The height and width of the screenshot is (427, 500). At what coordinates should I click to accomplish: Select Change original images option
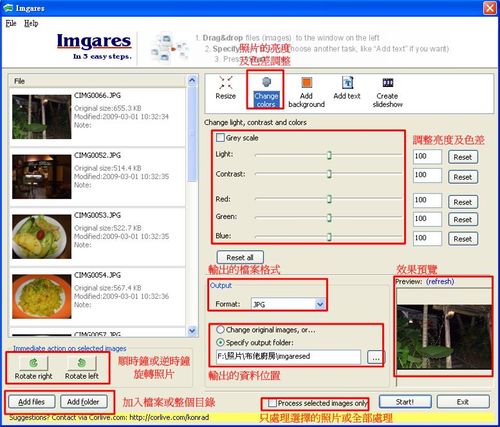click(220, 330)
